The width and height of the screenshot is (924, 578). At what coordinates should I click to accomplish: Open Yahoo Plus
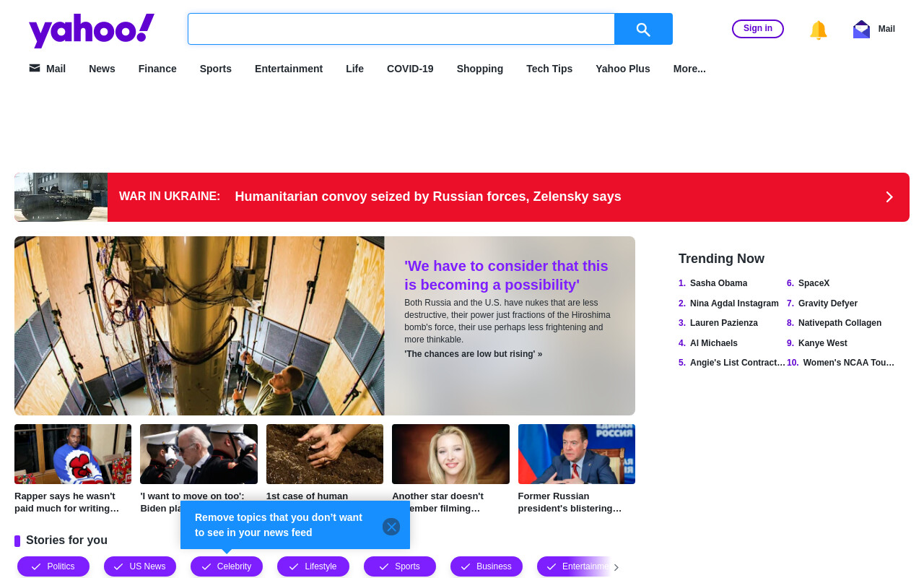click(623, 69)
